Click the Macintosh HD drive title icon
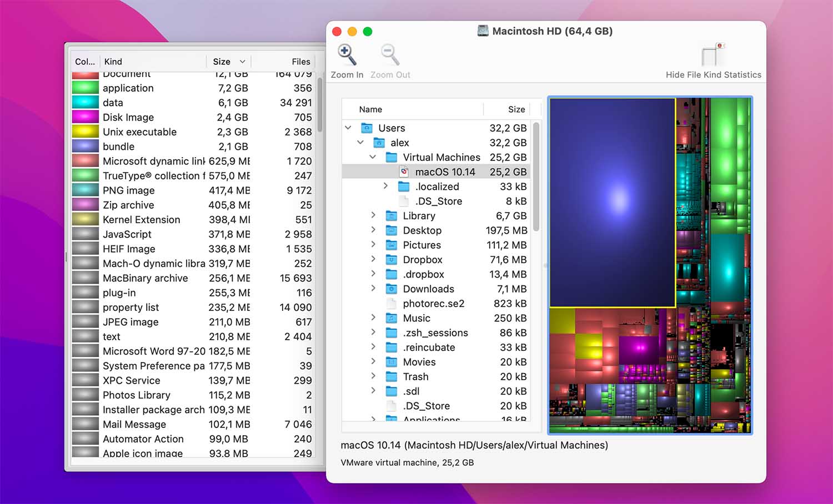Viewport: 833px width, 504px height. pos(483,31)
